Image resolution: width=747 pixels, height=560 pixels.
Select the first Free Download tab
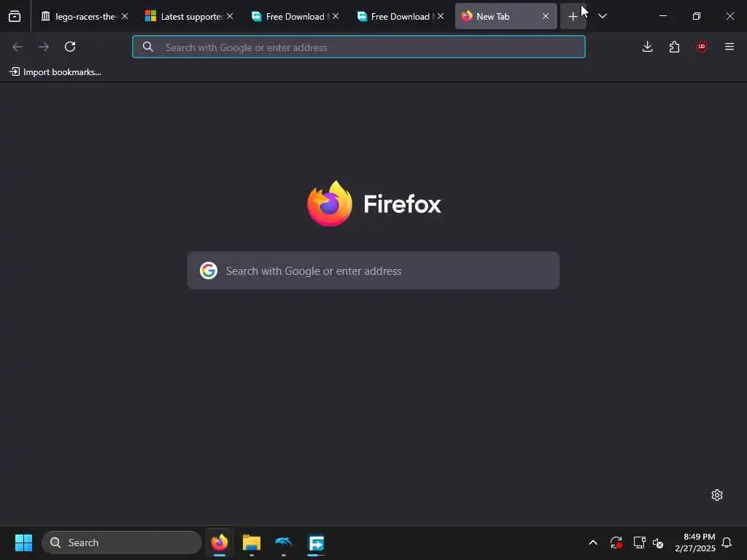pyautogui.click(x=295, y=16)
